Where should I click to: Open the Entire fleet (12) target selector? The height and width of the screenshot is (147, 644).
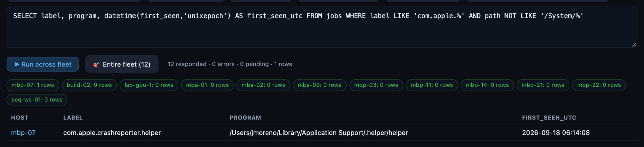click(122, 64)
